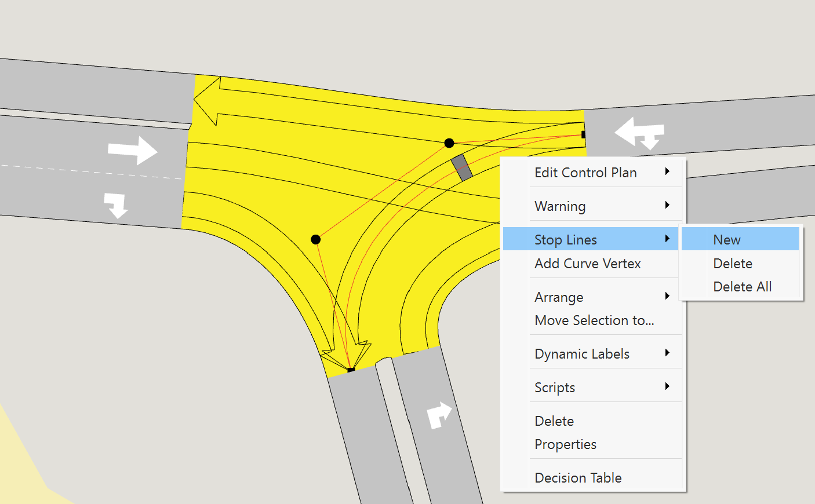Select the gray stop line marker on the connector
Screen dimensions: 815x504
(461, 168)
